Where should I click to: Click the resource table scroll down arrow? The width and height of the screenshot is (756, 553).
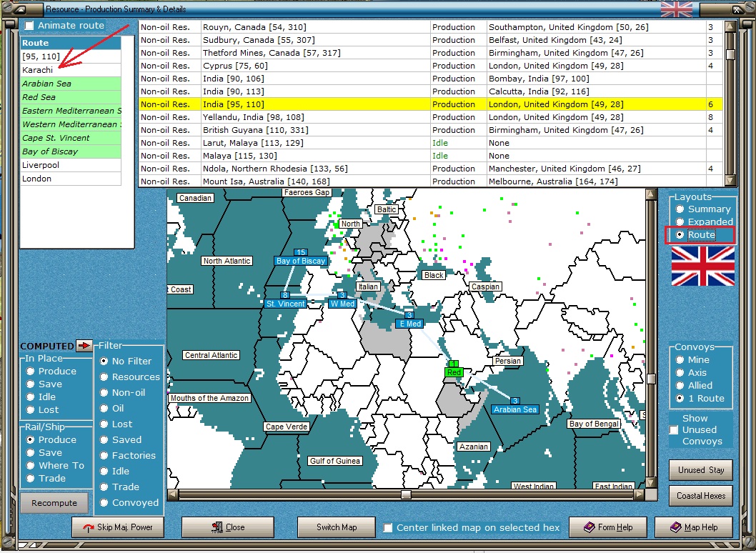(730, 180)
